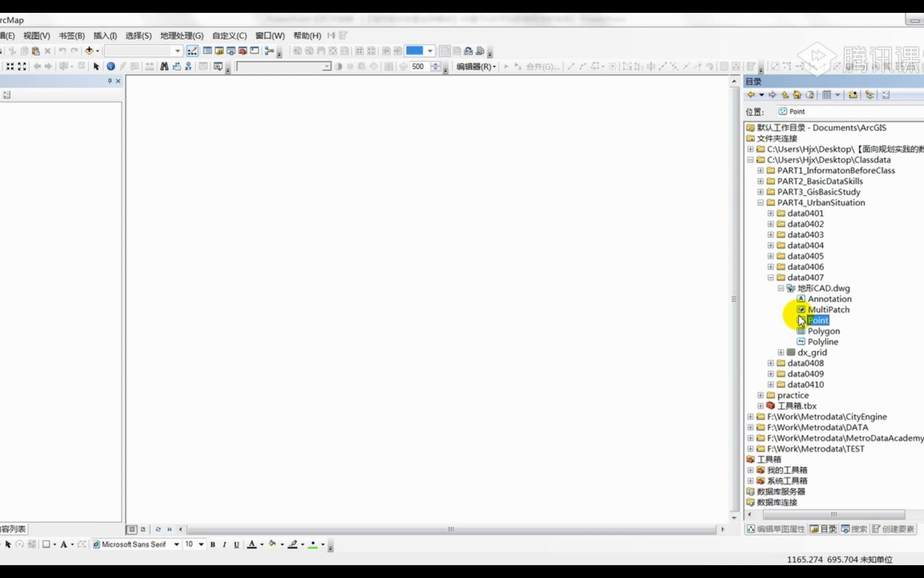Collapse the data0407 folder
This screenshot has width=924, height=578.
(771, 277)
